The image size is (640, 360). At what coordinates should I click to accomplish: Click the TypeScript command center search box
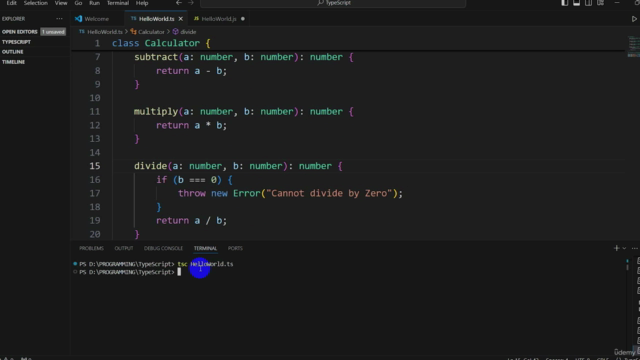pyautogui.click(x=333, y=3)
